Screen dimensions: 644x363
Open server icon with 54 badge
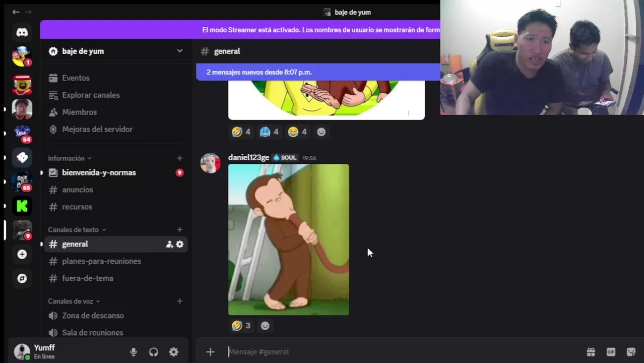pyautogui.click(x=22, y=133)
